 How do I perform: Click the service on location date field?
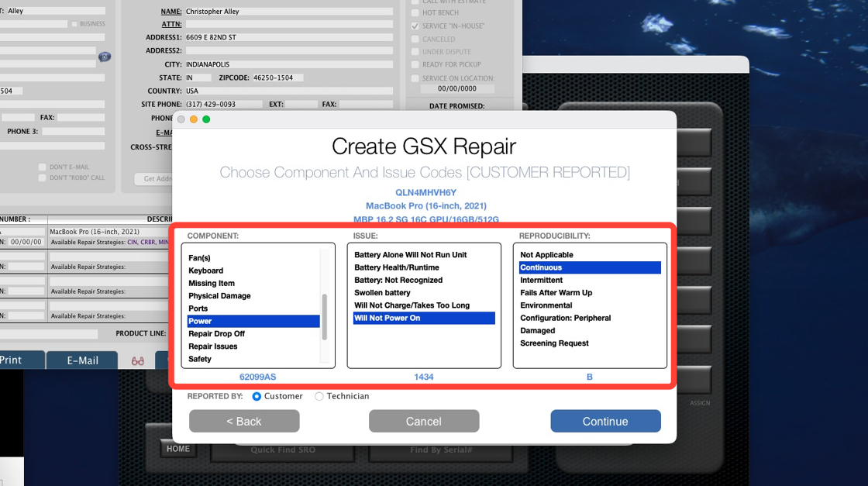(456, 88)
